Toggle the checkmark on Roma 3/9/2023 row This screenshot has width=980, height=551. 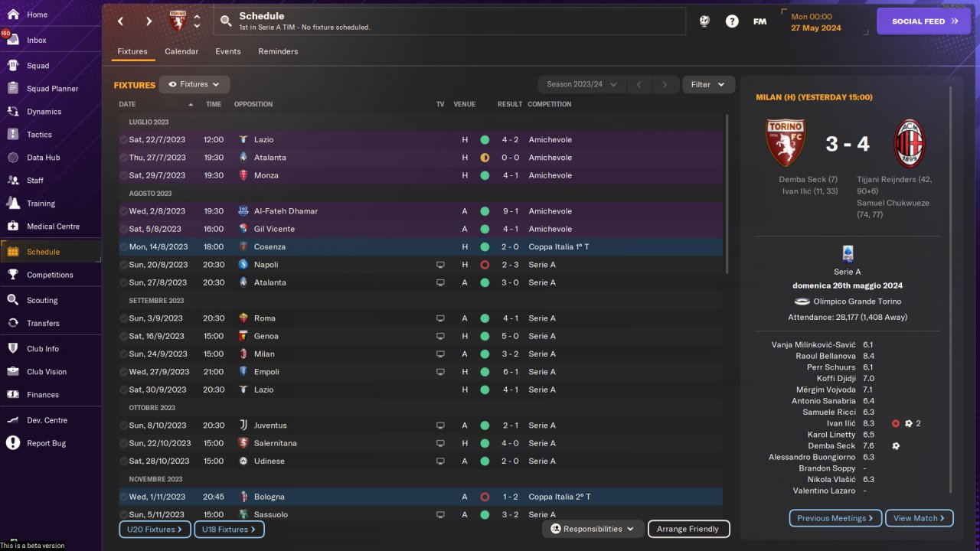point(123,318)
